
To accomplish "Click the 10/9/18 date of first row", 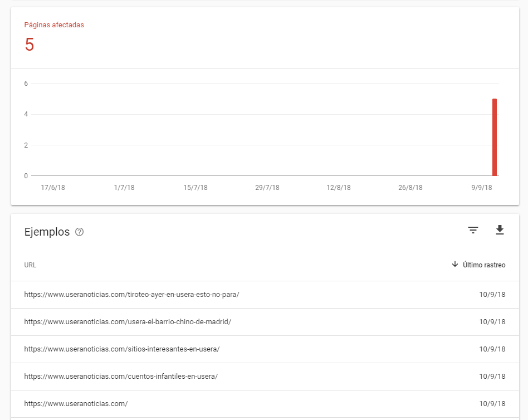I will coord(492,295).
